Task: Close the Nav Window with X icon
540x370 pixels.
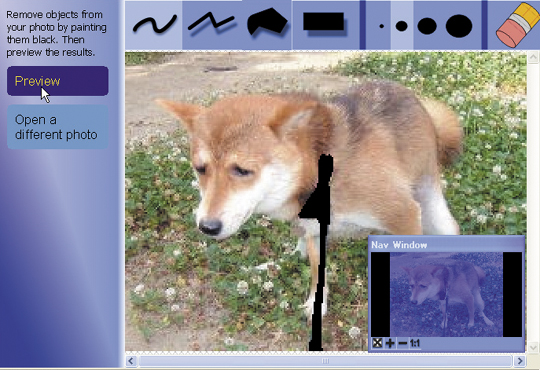Action: point(377,343)
